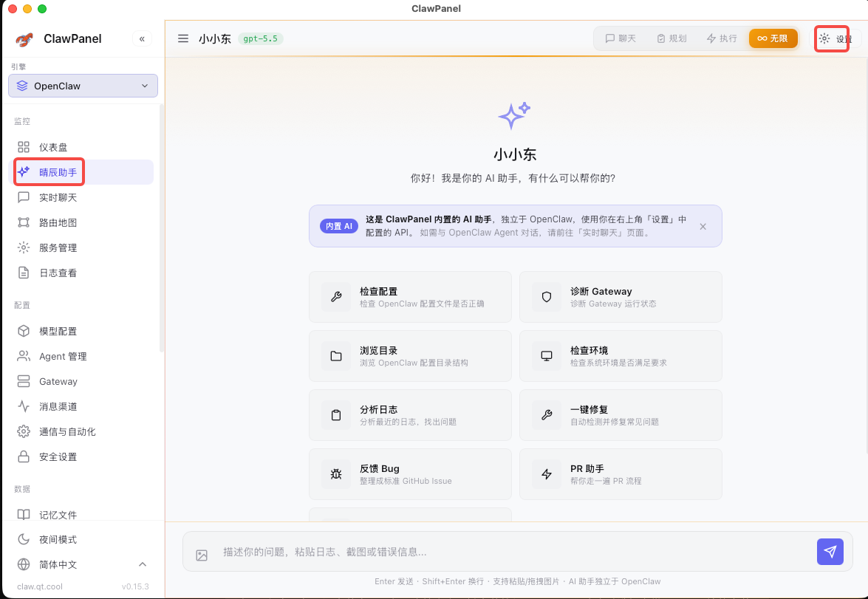Open the Gateway server icon in sidebar

coord(23,381)
